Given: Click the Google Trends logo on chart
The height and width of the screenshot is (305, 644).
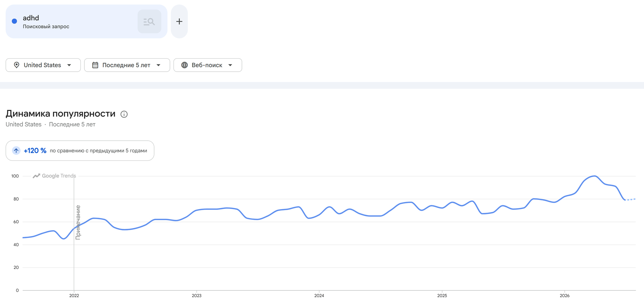Looking at the screenshot, I should 54,176.
